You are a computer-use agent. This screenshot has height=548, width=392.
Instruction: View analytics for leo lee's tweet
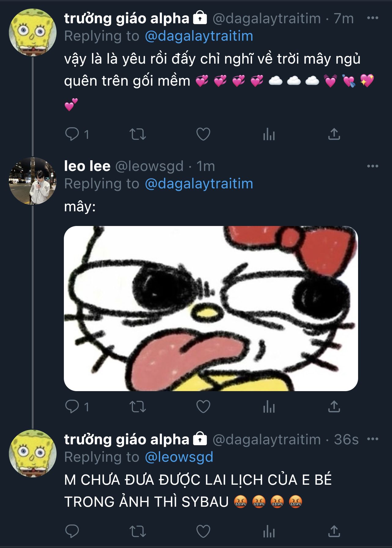pyautogui.click(x=269, y=407)
